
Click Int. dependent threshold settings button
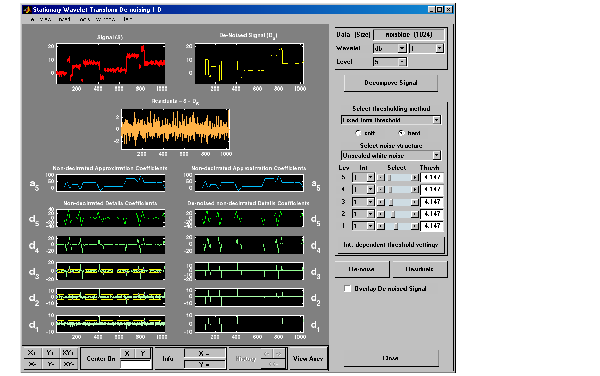391,245
